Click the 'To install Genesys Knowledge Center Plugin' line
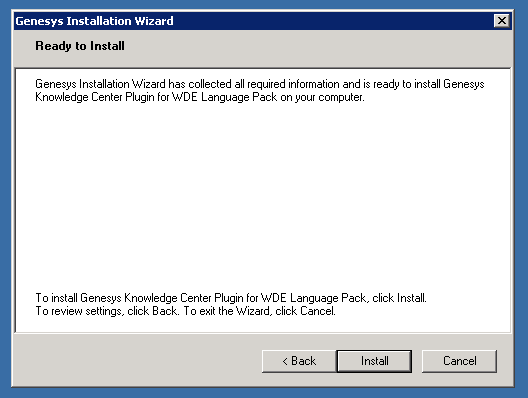 pos(231,298)
